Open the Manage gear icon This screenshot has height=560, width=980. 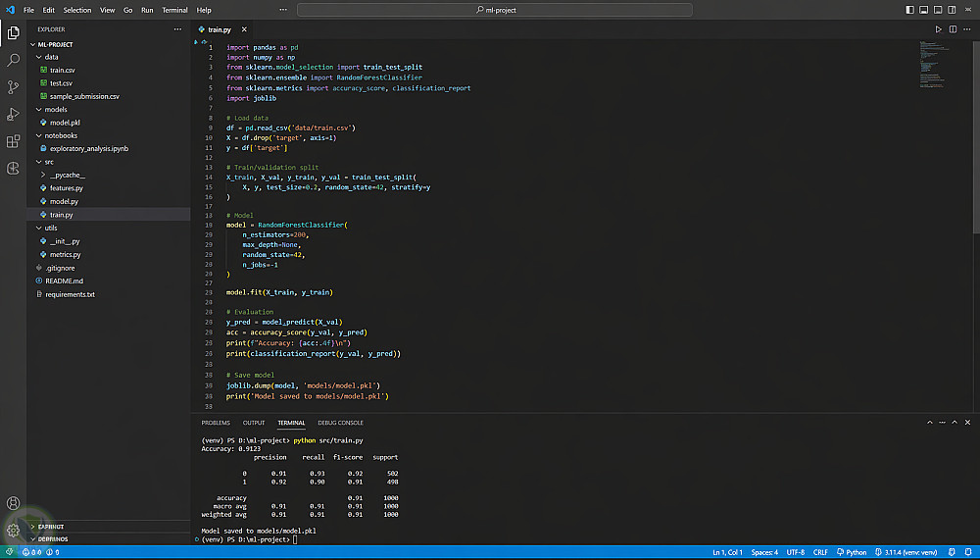pos(13,531)
